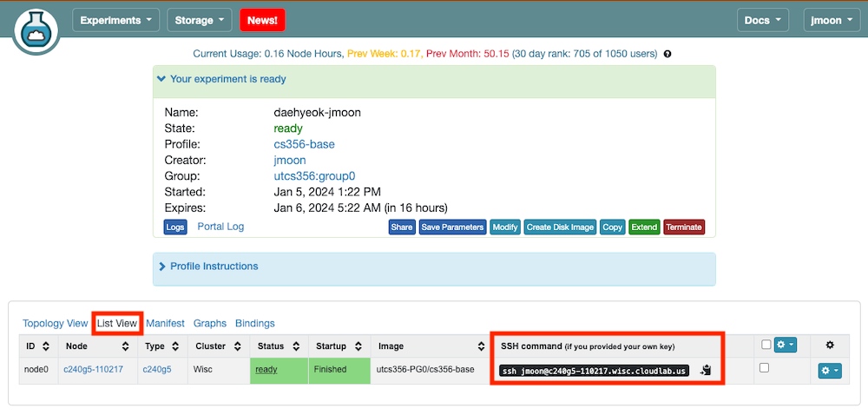The width and height of the screenshot is (868, 415).
Task: Click the help question mark beside usage rank
Action: (667, 54)
